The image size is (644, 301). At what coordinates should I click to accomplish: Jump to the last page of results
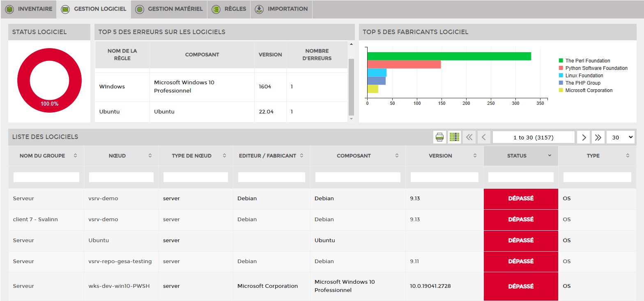tap(598, 137)
